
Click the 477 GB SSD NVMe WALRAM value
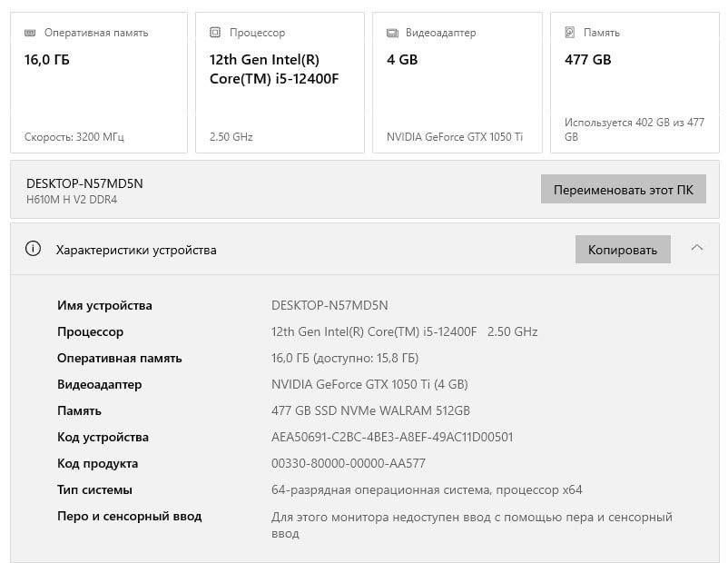(370, 410)
